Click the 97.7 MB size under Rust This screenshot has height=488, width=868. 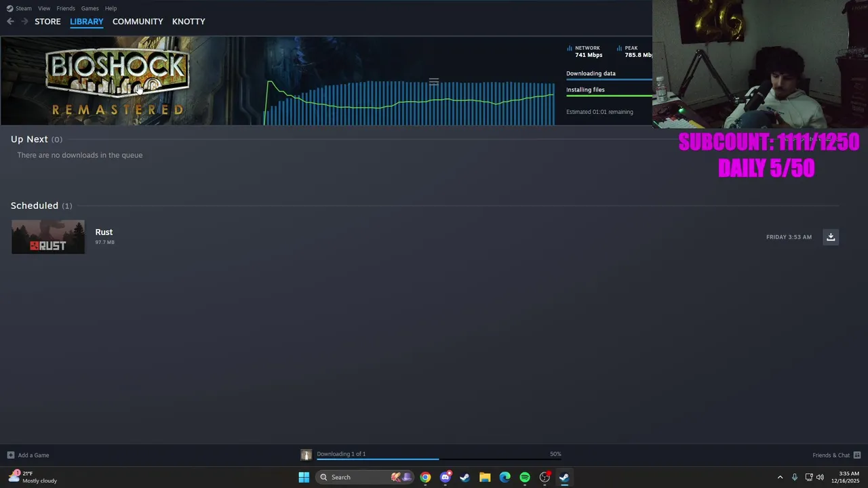coord(104,242)
